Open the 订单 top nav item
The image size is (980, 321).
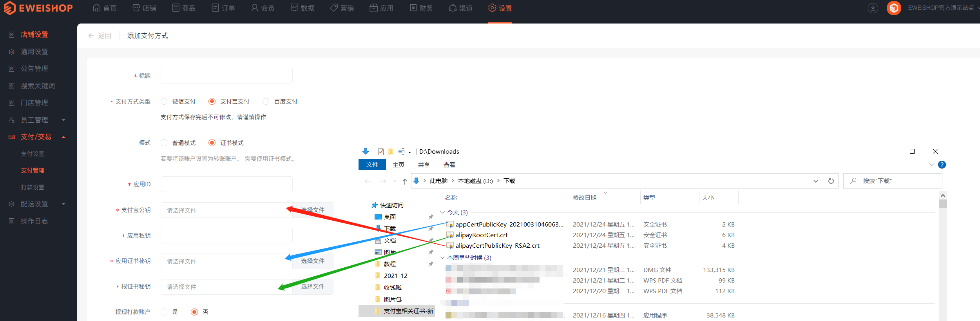223,8
